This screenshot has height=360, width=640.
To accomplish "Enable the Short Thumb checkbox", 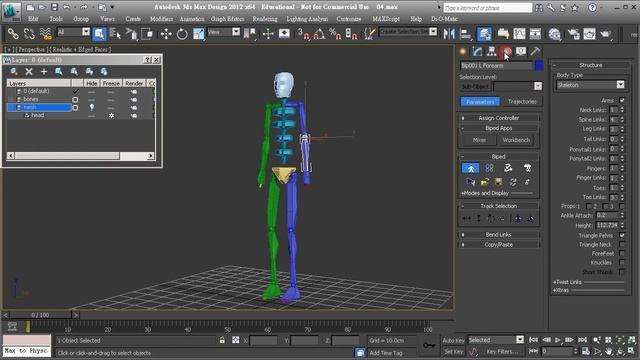I will point(622,271).
